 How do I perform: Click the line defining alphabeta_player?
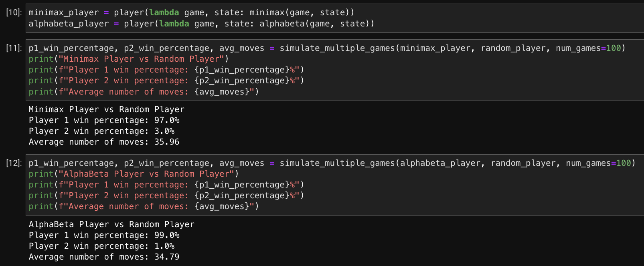click(201, 24)
